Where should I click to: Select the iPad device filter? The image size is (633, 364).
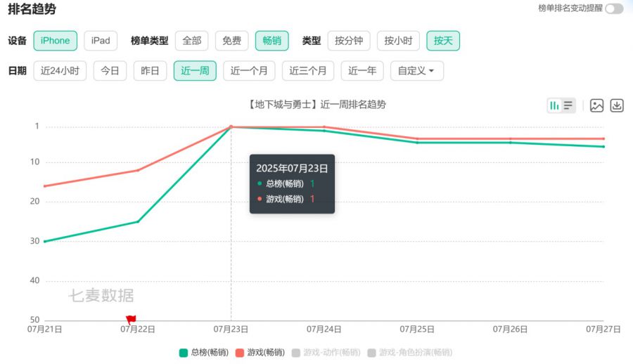[101, 41]
